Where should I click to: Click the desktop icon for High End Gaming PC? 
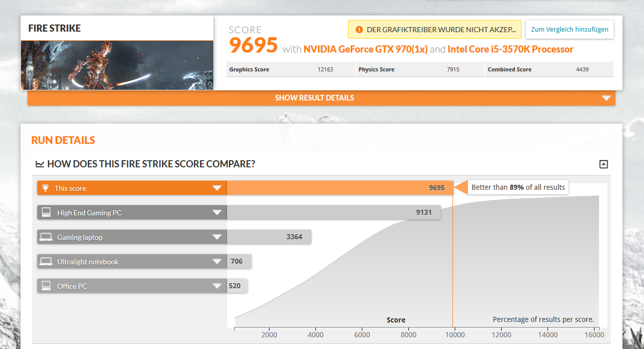click(x=46, y=213)
